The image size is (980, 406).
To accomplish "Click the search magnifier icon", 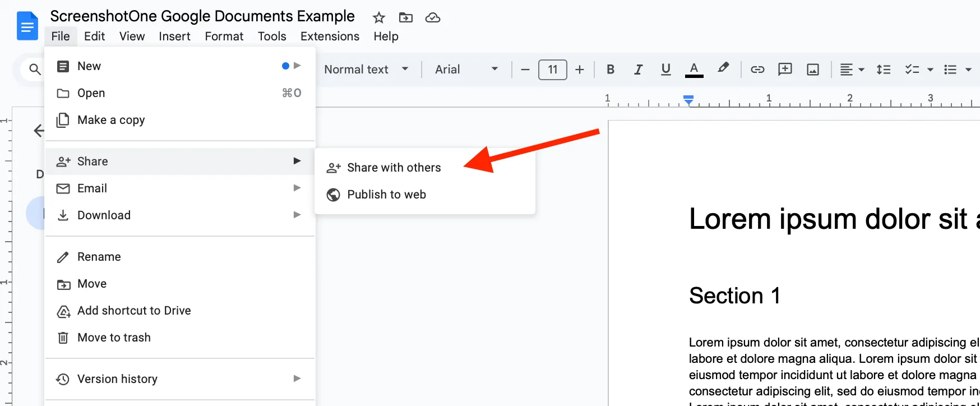I will click(35, 70).
